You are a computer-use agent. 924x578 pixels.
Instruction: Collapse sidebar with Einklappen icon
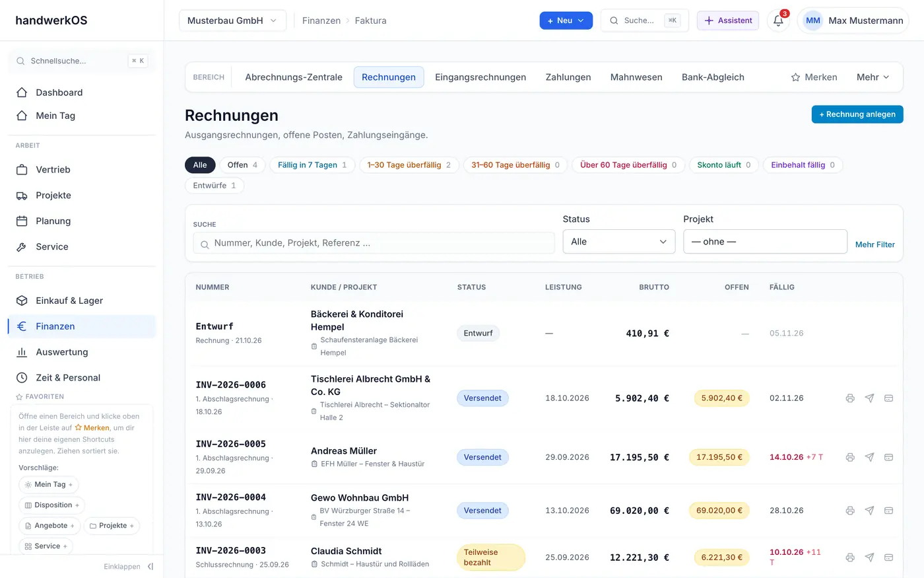coord(150,566)
